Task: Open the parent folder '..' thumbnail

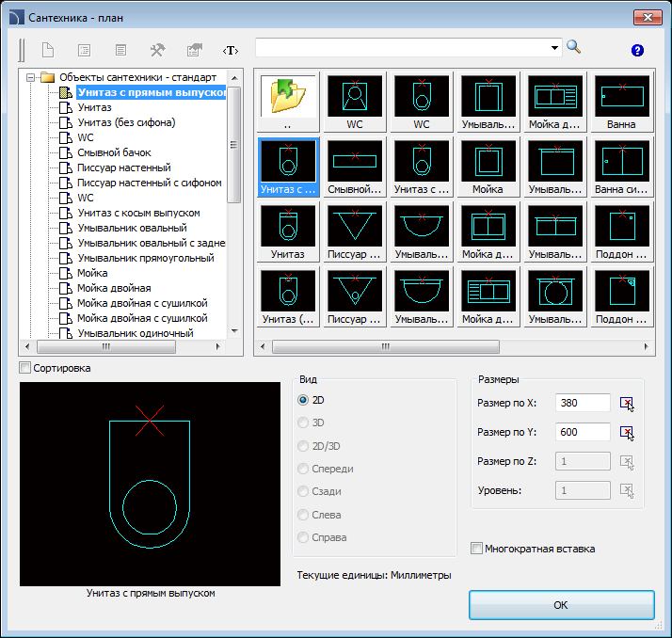Action: pyautogui.click(x=288, y=102)
